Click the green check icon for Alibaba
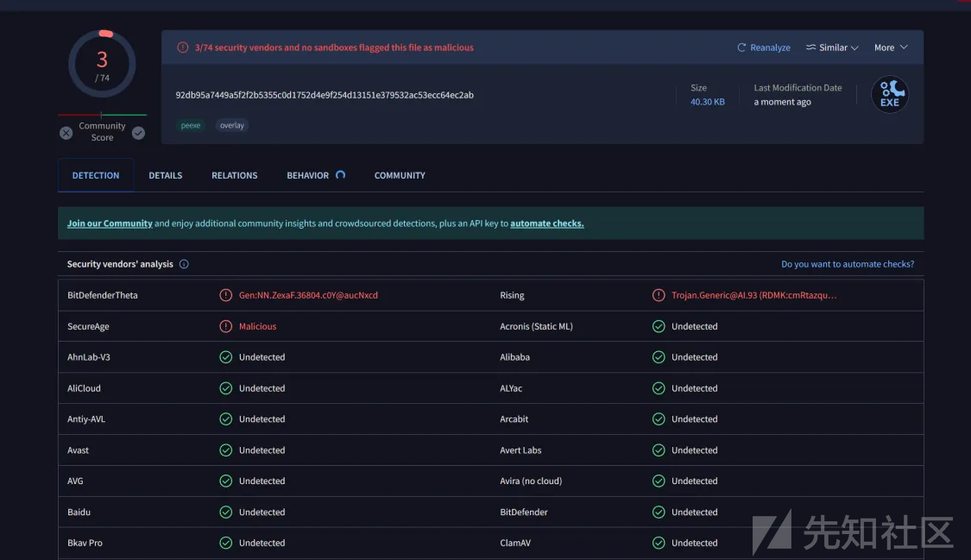Screen dimensions: 971x560 click(x=659, y=357)
